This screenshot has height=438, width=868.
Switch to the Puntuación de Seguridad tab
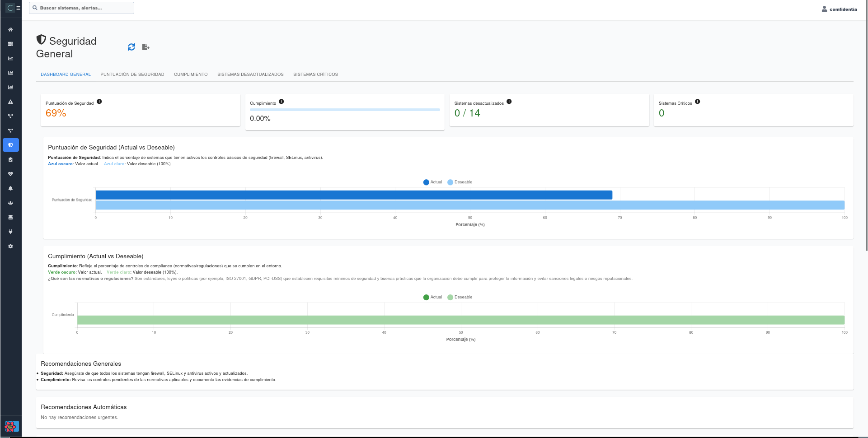coord(132,75)
